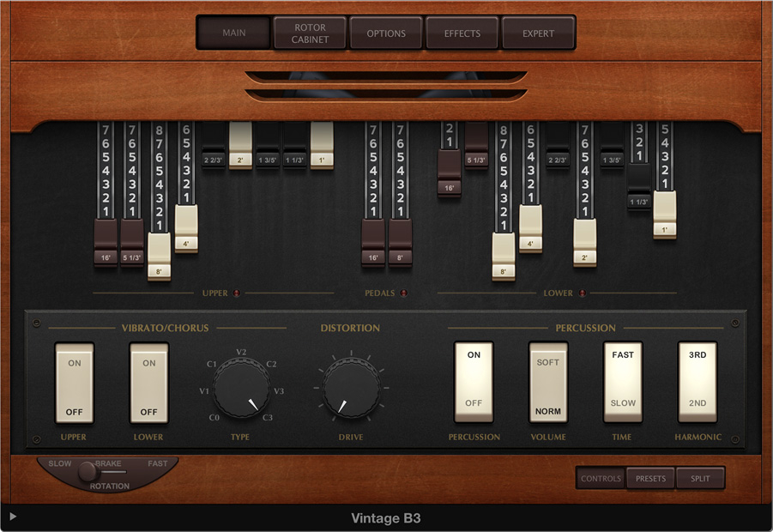Click the vibrato Type rotary knob

[241, 387]
